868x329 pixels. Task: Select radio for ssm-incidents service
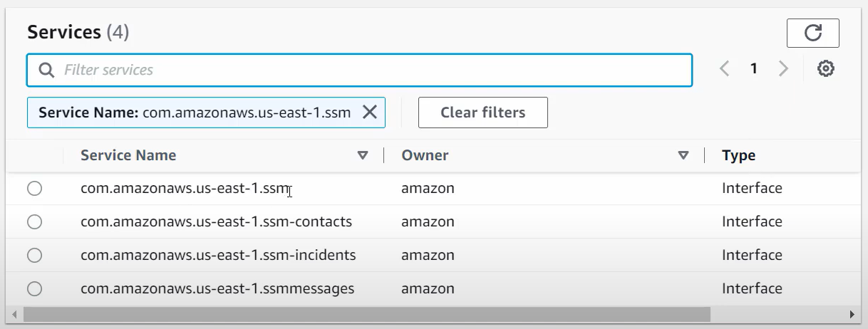point(34,255)
